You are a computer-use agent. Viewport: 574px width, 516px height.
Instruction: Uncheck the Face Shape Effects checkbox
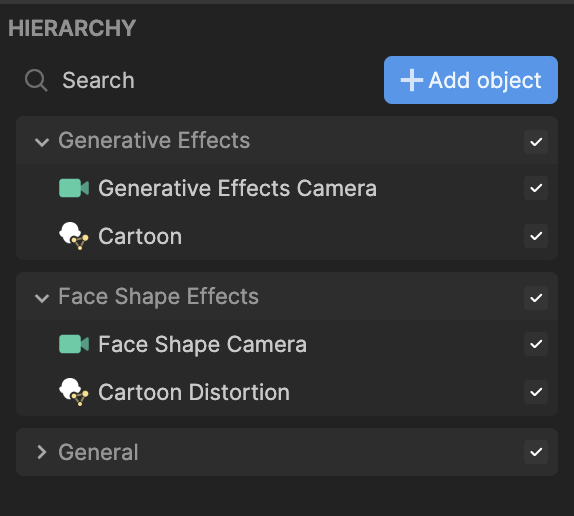point(536,298)
